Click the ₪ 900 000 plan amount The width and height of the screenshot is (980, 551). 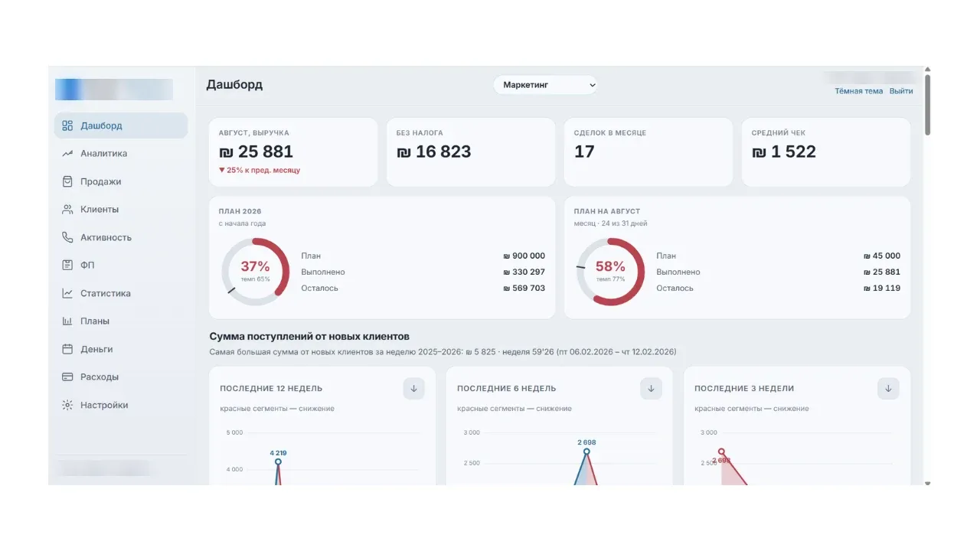tap(524, 256)
